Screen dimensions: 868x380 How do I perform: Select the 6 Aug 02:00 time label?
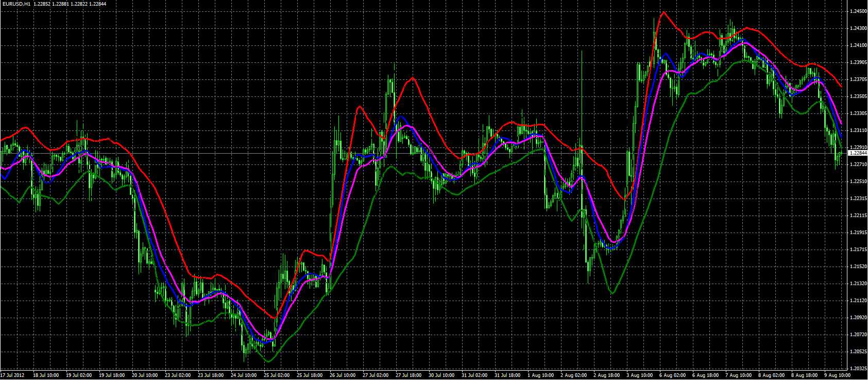click(672, 375)
